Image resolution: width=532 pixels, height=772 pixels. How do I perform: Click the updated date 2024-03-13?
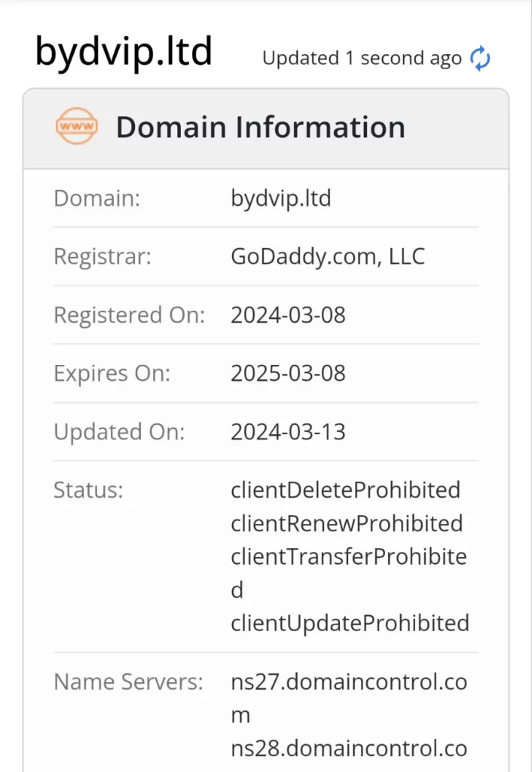coord(288,432)
